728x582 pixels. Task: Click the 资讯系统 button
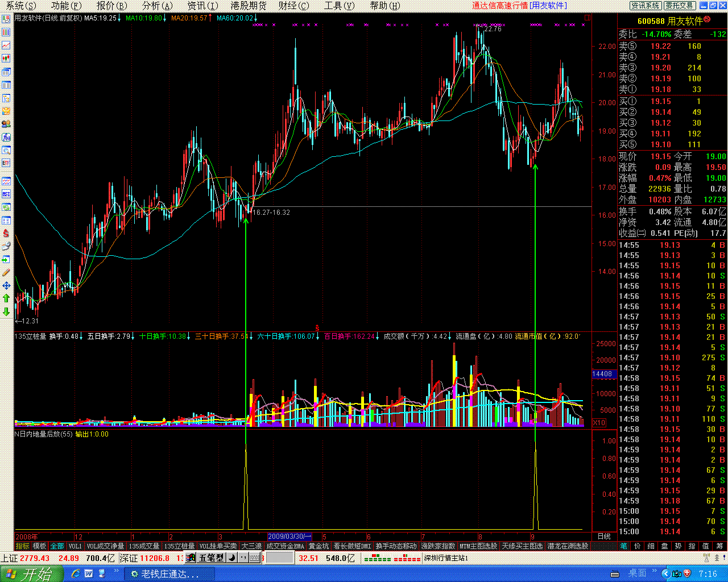point(646,6)
